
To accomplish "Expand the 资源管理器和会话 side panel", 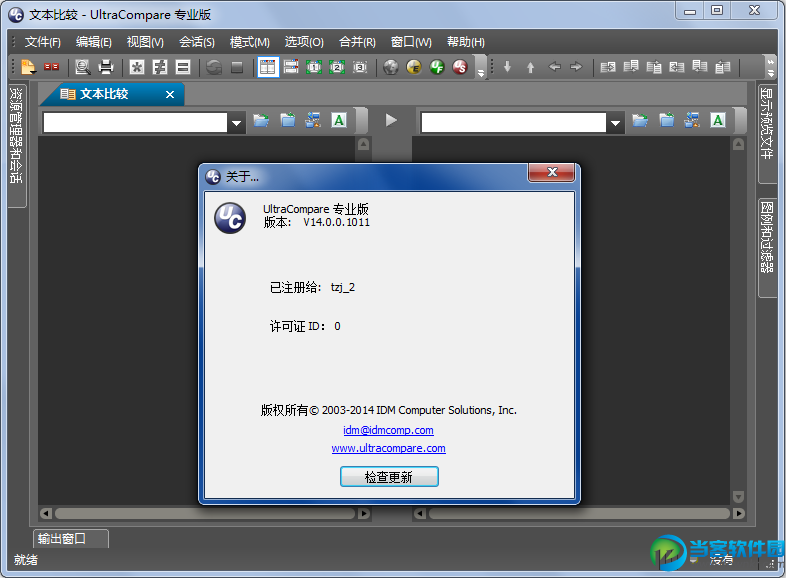I will click(x=17, y=144).
